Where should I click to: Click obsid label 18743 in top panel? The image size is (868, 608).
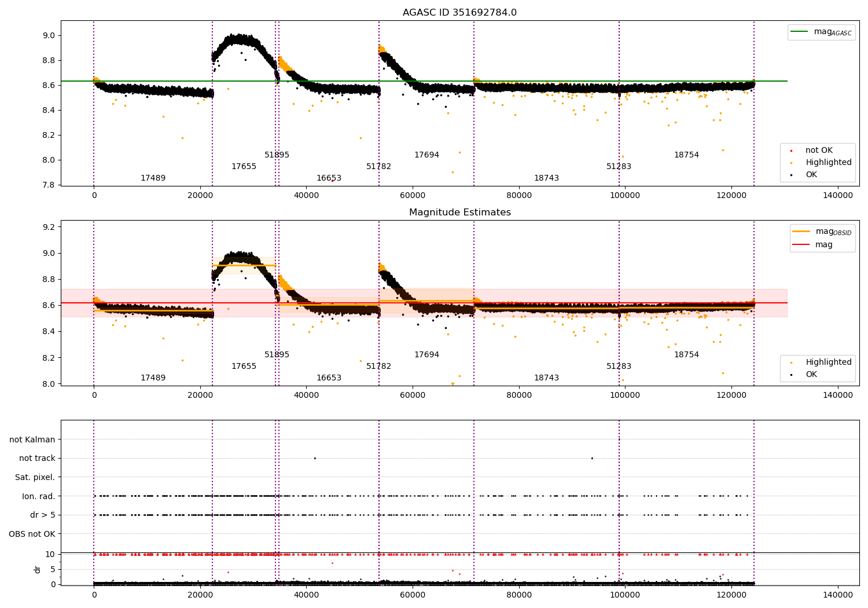pyautogui.click(x=546, y=178)
